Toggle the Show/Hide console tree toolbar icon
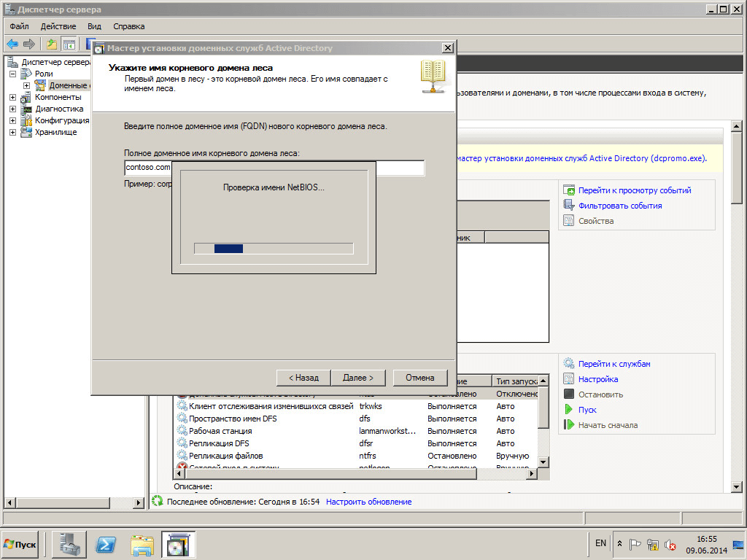Screen dimensions: 747x560 click(69, 44)
